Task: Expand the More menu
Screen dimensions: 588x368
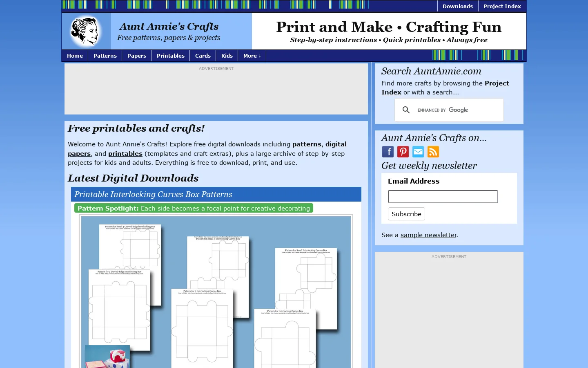Action: 252,56
